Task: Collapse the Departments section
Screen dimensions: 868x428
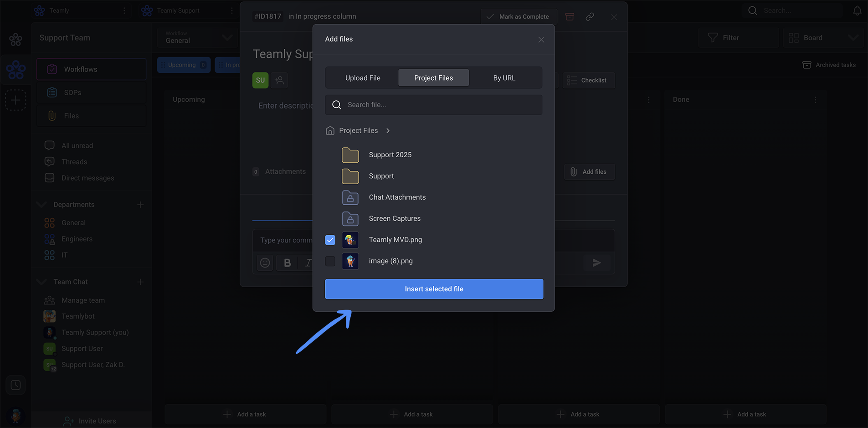Action: click(41, 205)
